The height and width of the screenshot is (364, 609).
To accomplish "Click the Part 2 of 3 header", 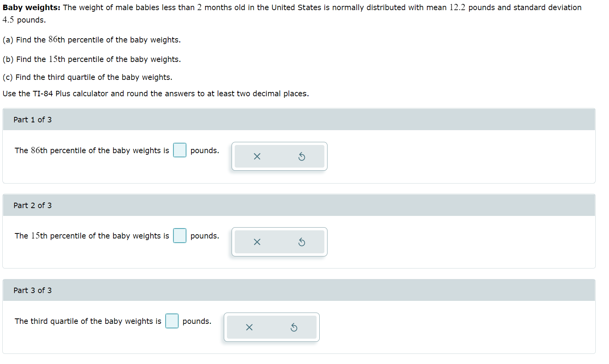I will (33, 205).
